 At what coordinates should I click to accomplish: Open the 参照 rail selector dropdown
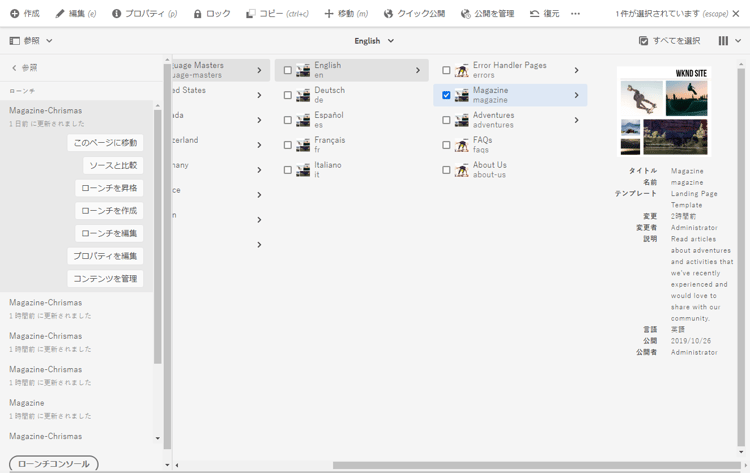pos(49,41)
